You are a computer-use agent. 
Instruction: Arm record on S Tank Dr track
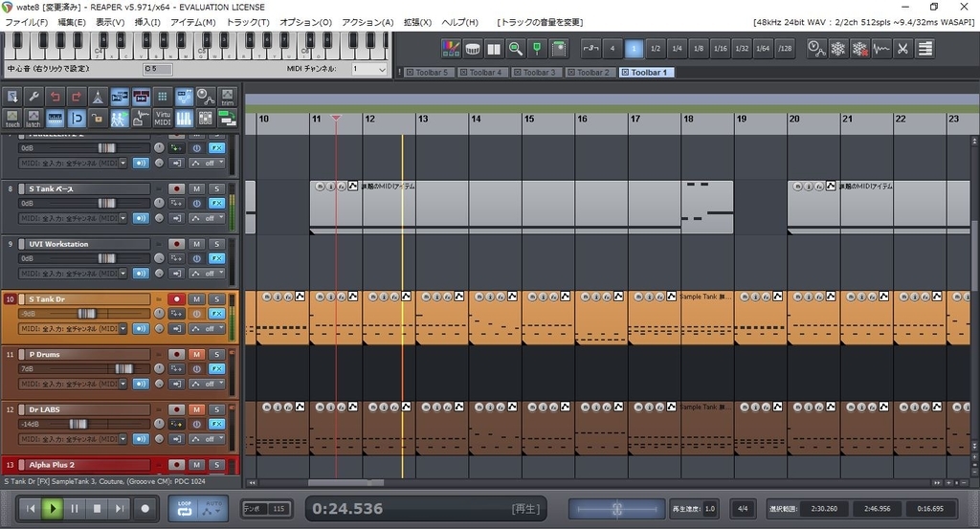click(x=177, y=299)
